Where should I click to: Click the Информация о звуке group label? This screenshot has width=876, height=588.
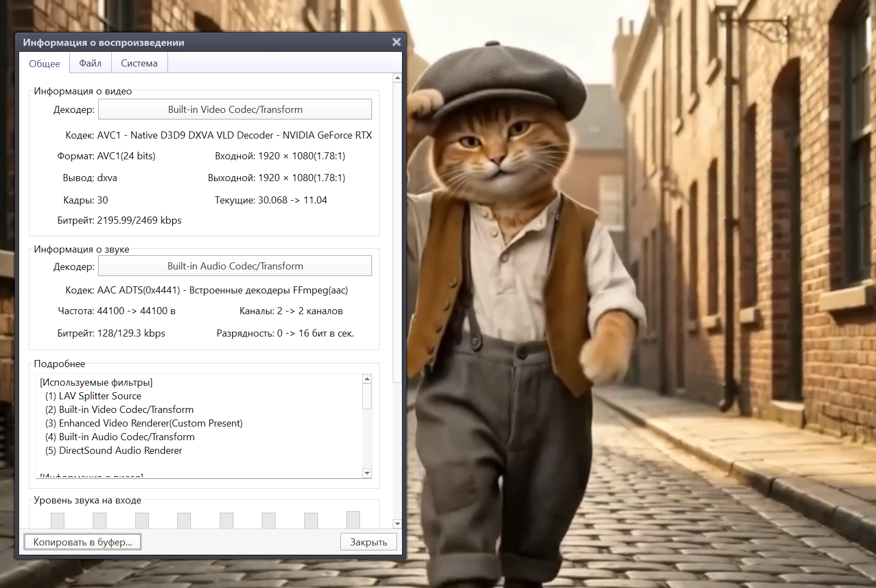(x=82, y=249)
